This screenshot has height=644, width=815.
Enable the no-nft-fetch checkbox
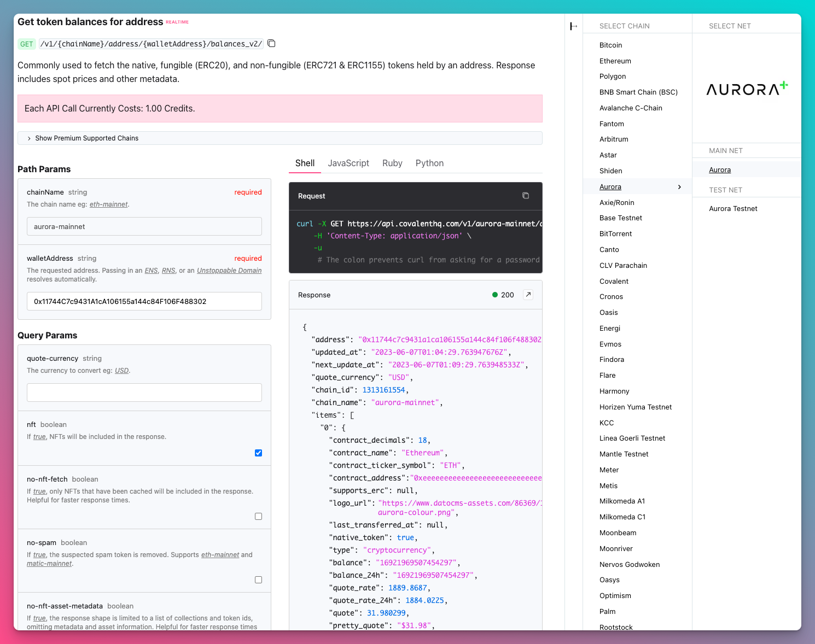[x=258, y=516]
